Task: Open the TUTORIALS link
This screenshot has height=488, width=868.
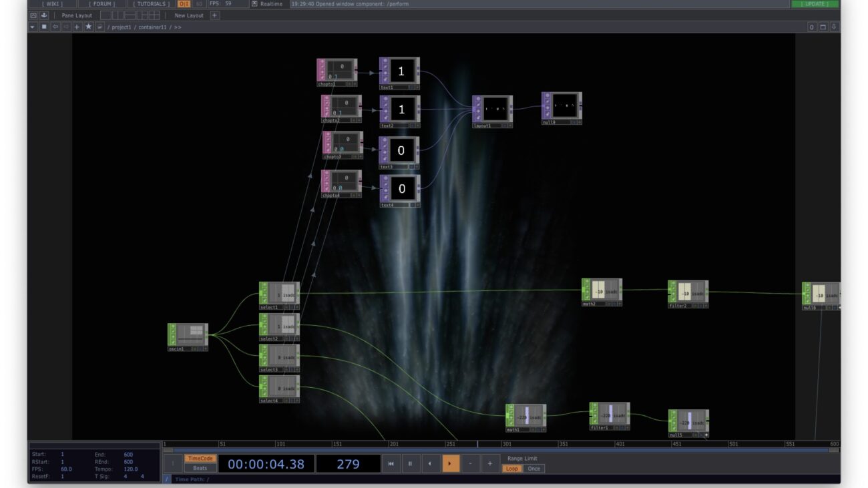Action: point(151,4)
